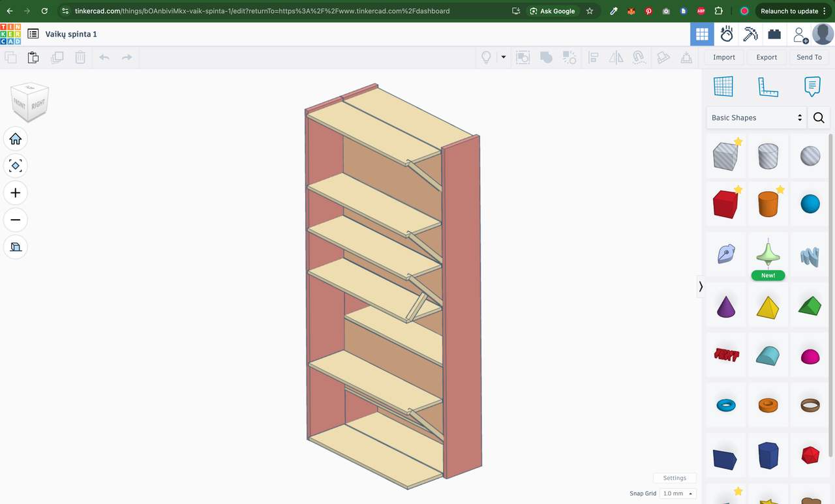Open the lightbulb visibility dropdown arrow

pyautogui.click(x=503, y=57)
